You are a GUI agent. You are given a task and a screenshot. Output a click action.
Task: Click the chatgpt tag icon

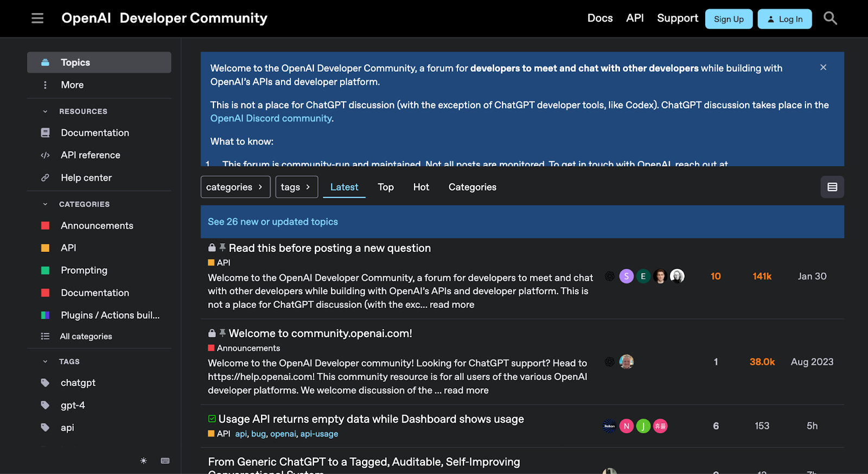click(x=46, y=383)
